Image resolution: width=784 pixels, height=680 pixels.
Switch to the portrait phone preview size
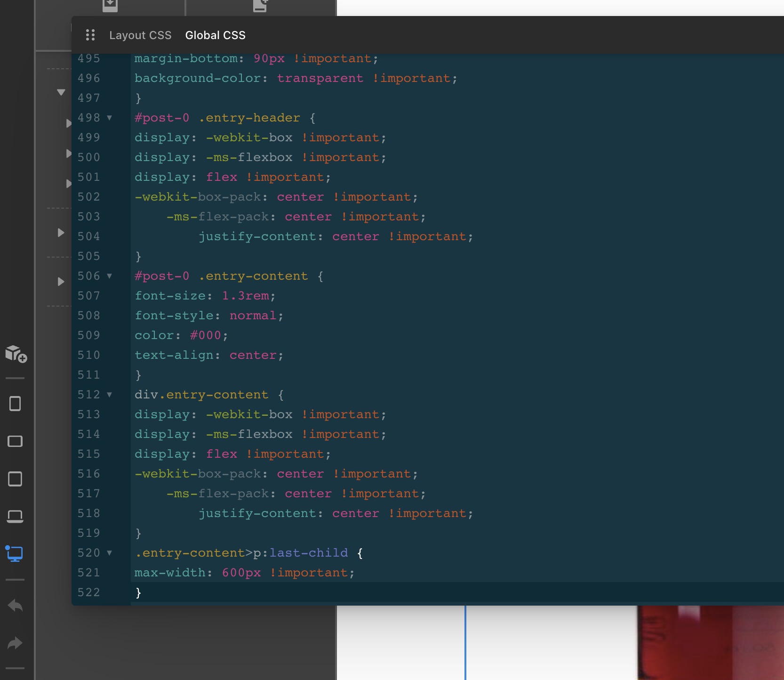pyautogui.click(x=15, y=404)
